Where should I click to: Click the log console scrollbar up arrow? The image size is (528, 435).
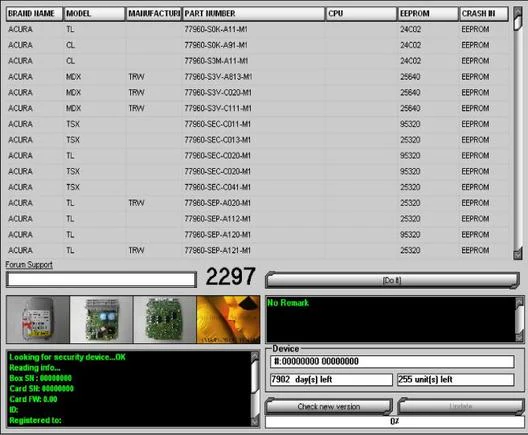coord(255,355)
